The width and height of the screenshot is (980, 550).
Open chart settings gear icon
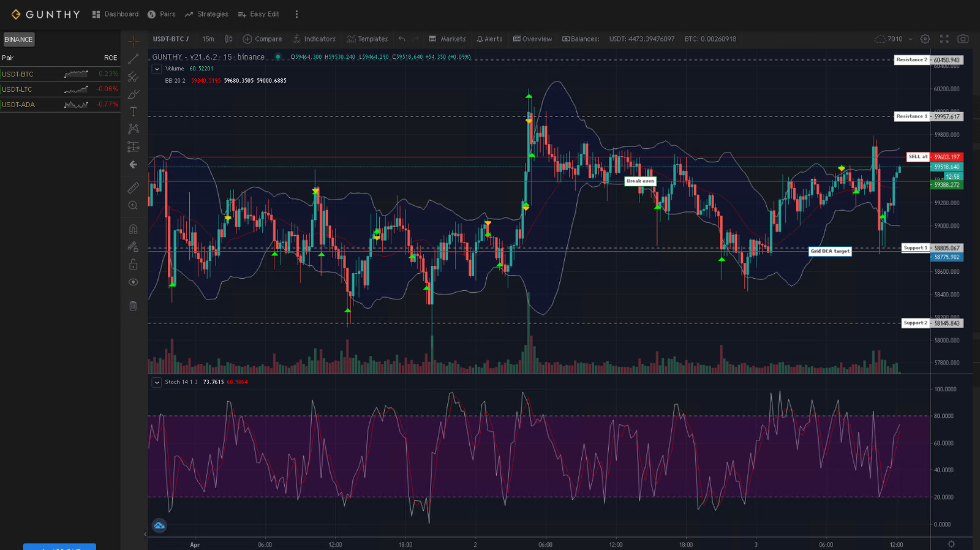tap(925, 39)
